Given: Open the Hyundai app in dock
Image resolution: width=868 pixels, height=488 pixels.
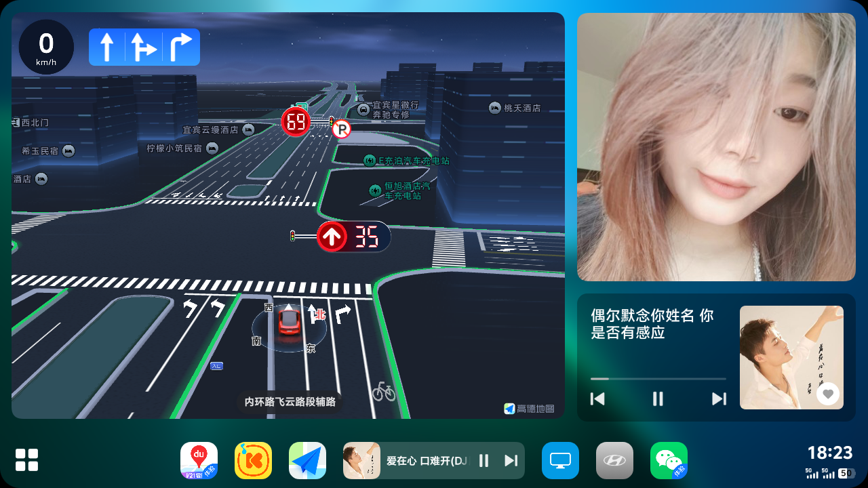Looking at the screenshot, I should point(614,460).
